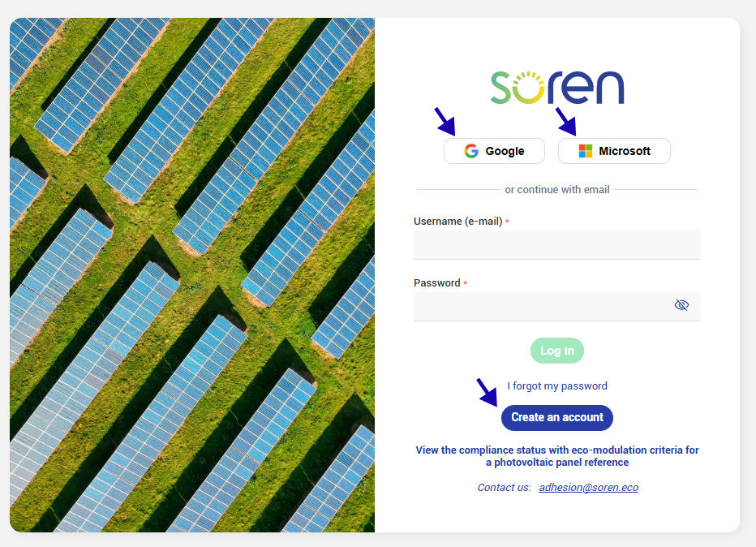
Task: Click the arrow pointing to Microsoft
Action: 565,122
